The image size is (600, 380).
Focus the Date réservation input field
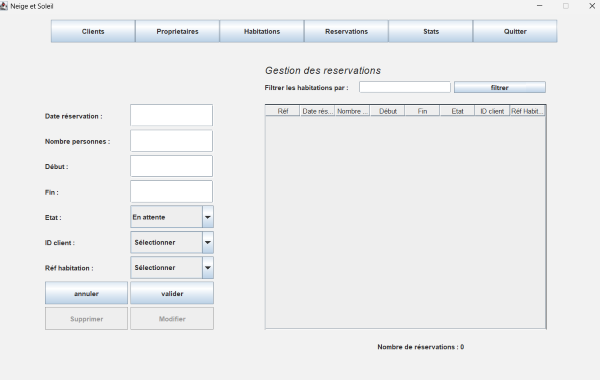click(x=171, y=115)
